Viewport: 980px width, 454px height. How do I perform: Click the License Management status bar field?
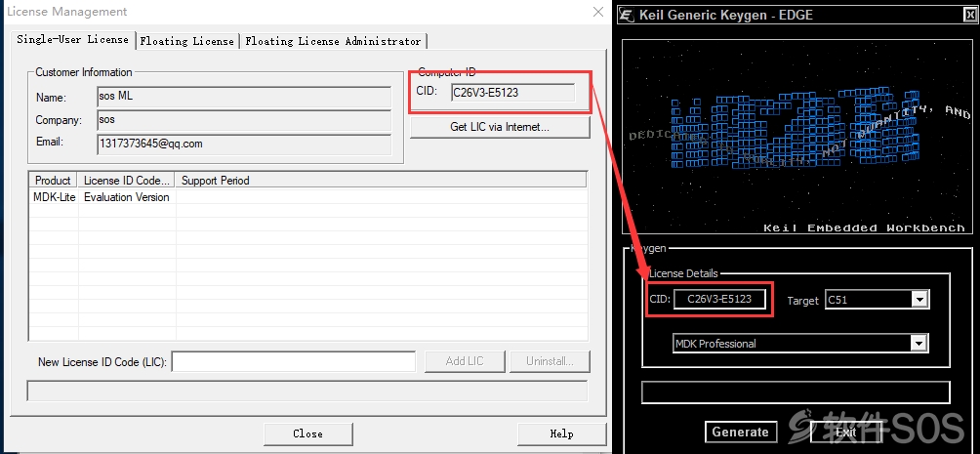(x=306, y=391)
